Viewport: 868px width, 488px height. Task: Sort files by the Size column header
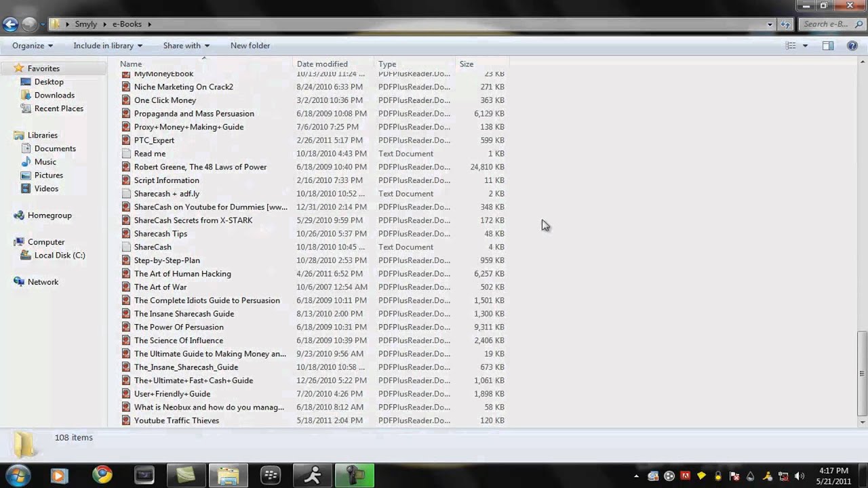click(482, 64)
